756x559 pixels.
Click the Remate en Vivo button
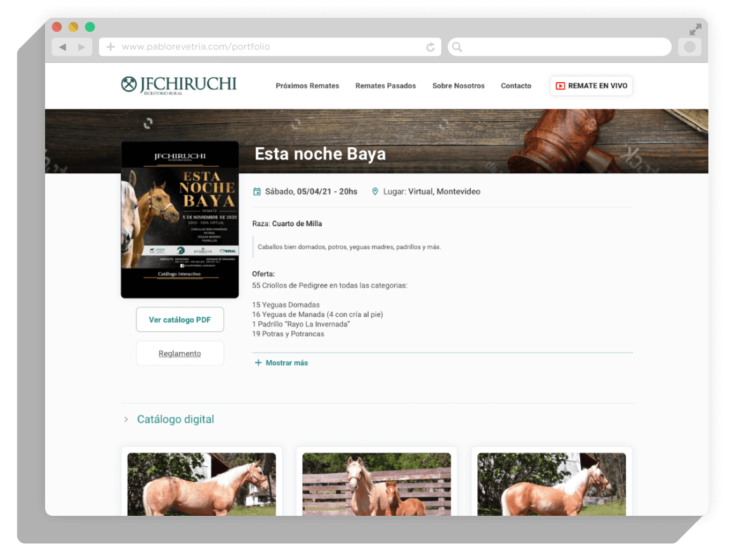(591, 86)
